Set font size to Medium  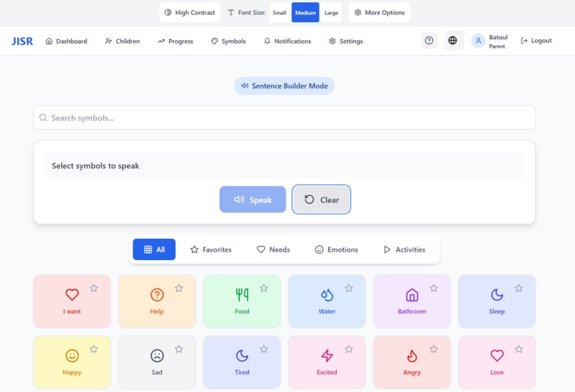pyautogui.click(x=305, y=12)
